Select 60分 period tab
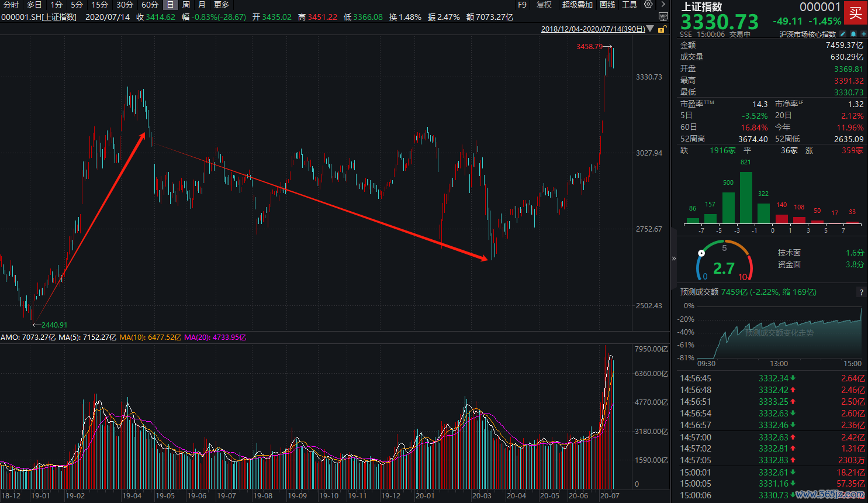 (150, 5)
